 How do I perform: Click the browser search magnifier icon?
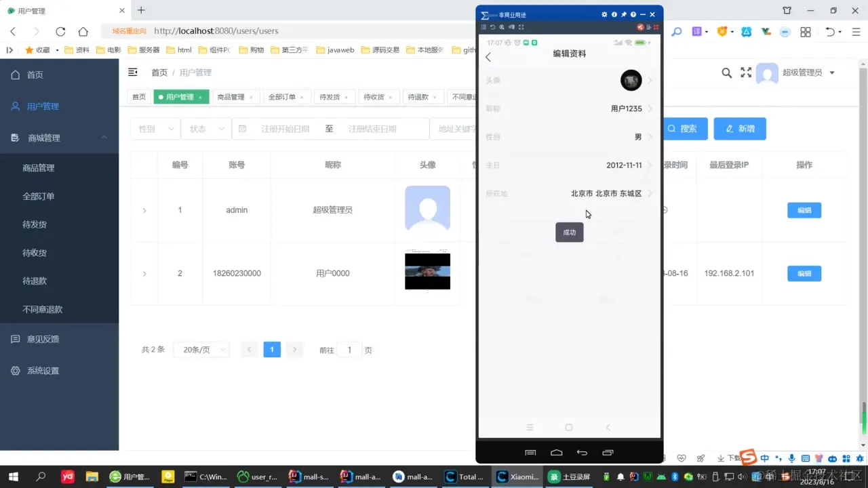pyautogui.click(x=676, y=32)
